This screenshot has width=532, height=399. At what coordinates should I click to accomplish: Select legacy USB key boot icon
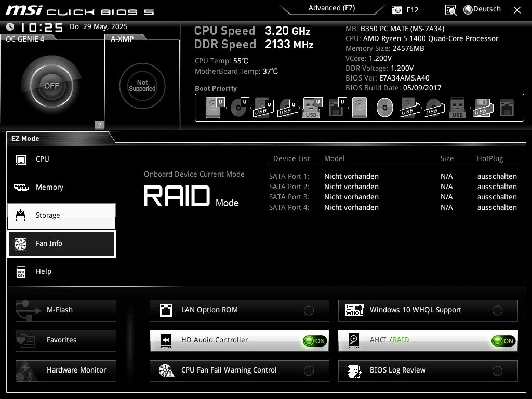(x=457, y=108)
